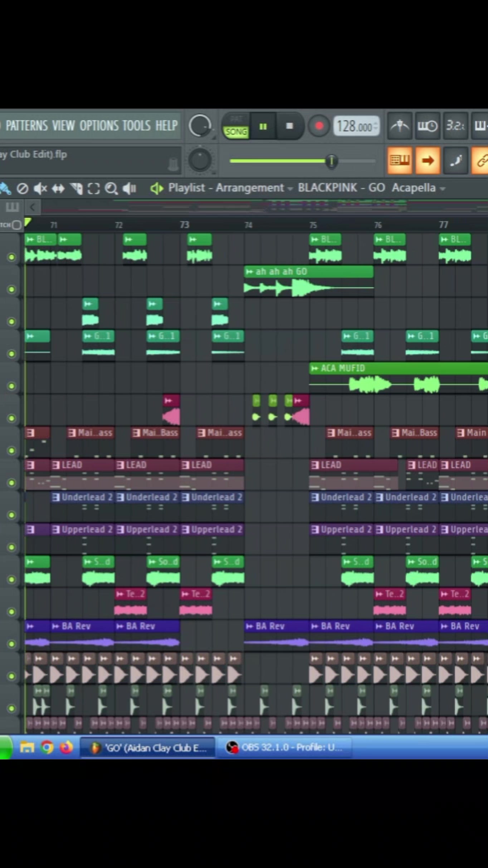488x868 pixels.
Task: Open menu icon of Te..2 clip at bar 77
Action: (444, 594)
